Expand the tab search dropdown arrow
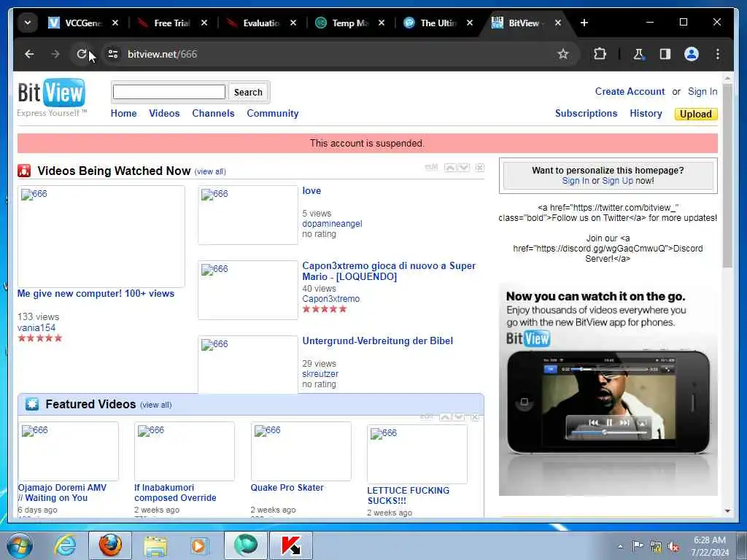Viewport: 747px width, 560px height. pyautogui.click(x=28, y=23)
